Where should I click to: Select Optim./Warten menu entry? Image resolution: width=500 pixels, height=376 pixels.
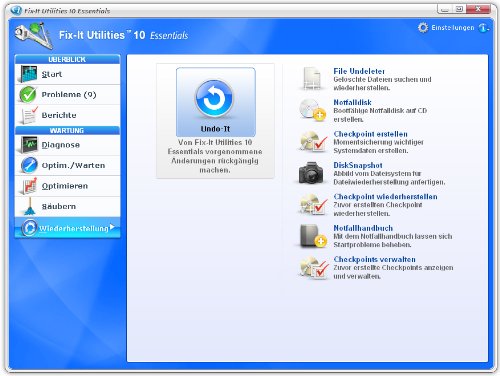[67, 165]
